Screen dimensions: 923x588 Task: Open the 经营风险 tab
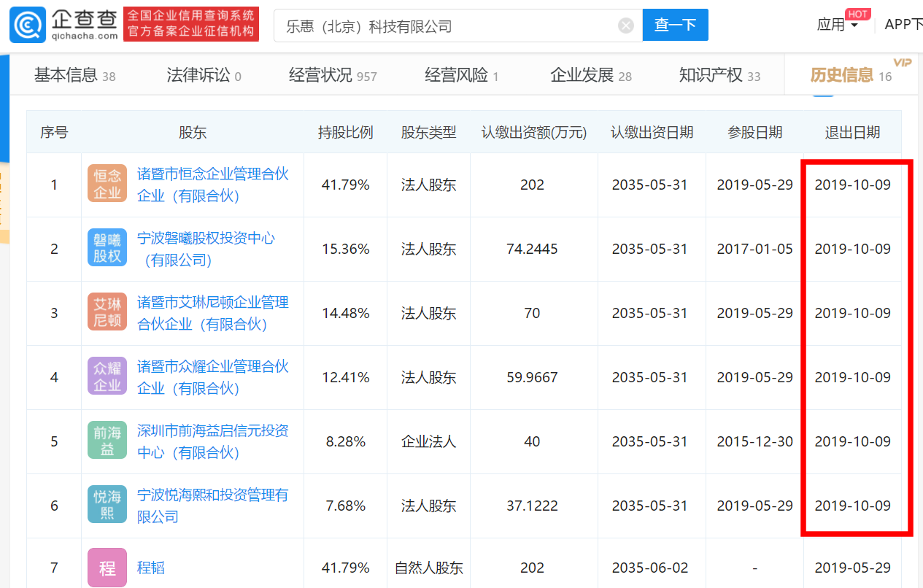coord(461,75)
